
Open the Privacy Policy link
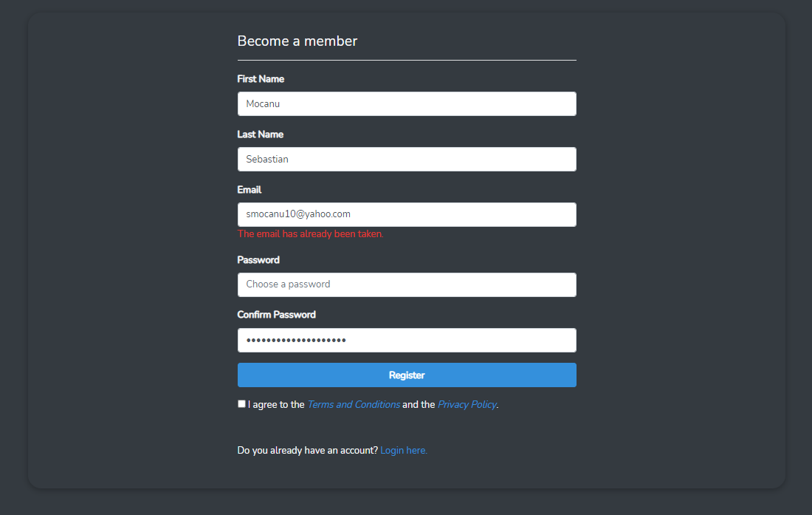pyautogui.click(x=467, y=404)
